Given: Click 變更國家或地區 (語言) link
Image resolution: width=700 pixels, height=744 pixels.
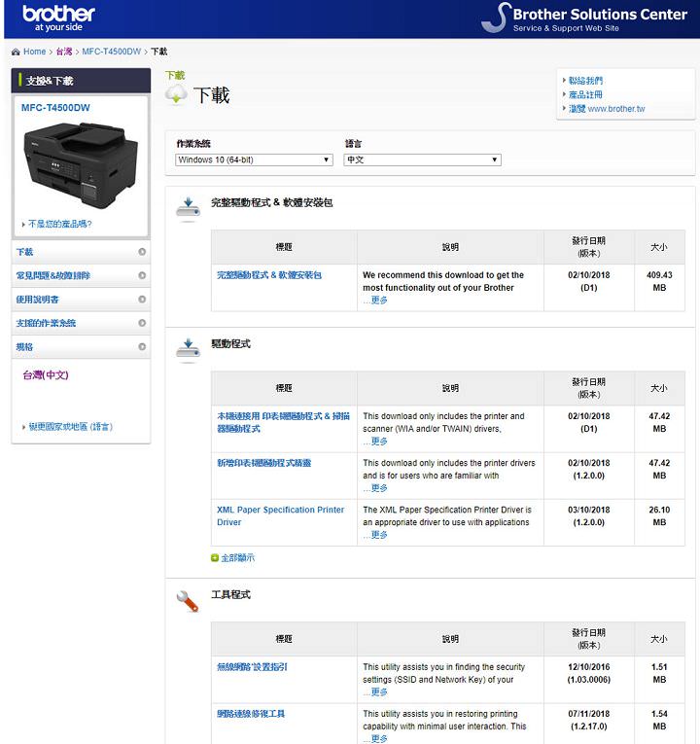Looking at the screenshot, I should [71, 427].
